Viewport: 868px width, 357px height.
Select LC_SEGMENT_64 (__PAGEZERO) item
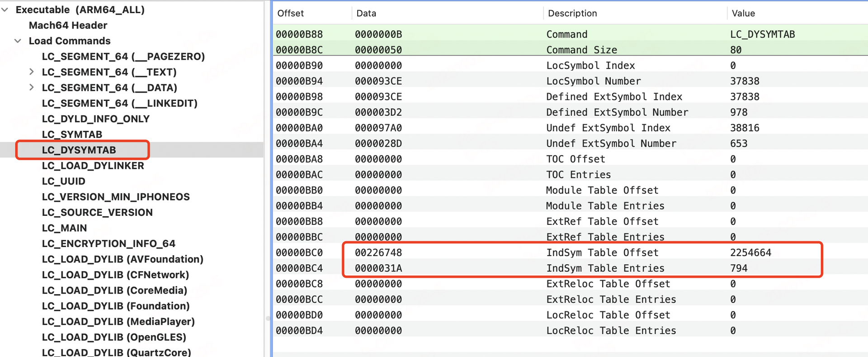123,57
